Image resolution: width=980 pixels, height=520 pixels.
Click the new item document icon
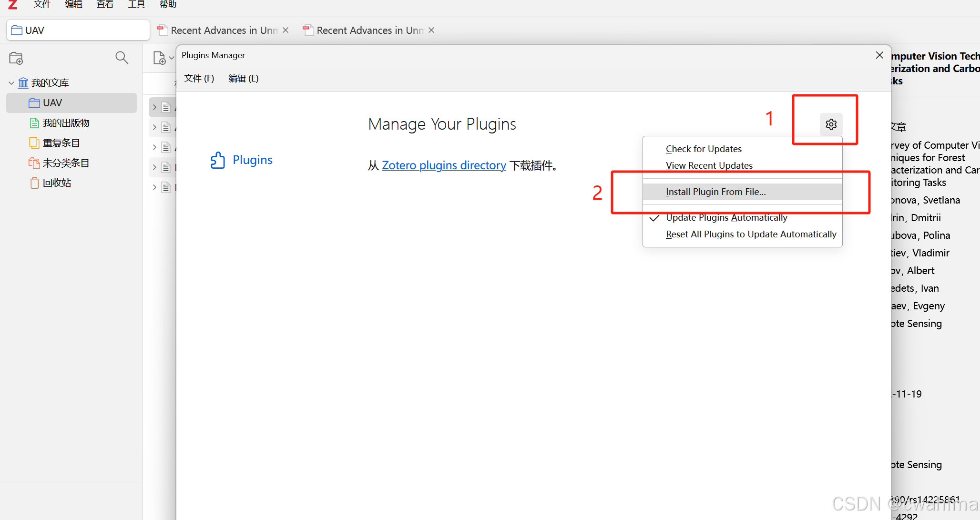[x=159, y=58]
